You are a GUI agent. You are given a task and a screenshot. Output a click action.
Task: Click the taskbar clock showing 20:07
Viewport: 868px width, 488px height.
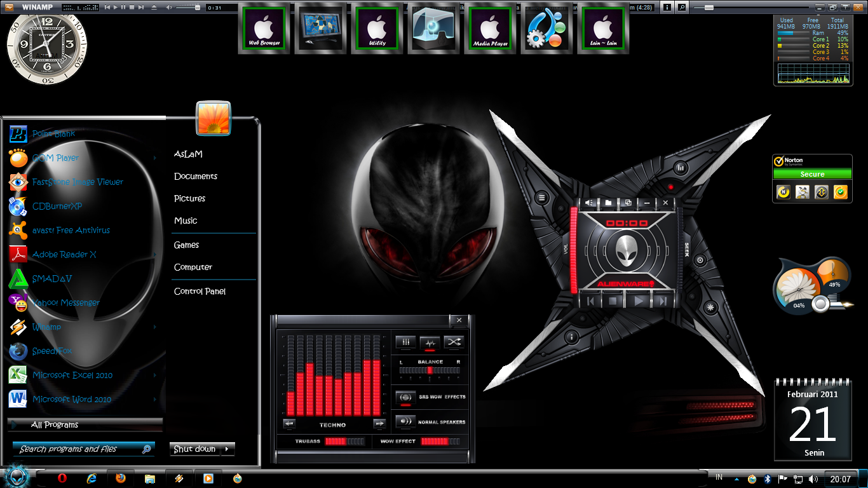pos(840,479)
